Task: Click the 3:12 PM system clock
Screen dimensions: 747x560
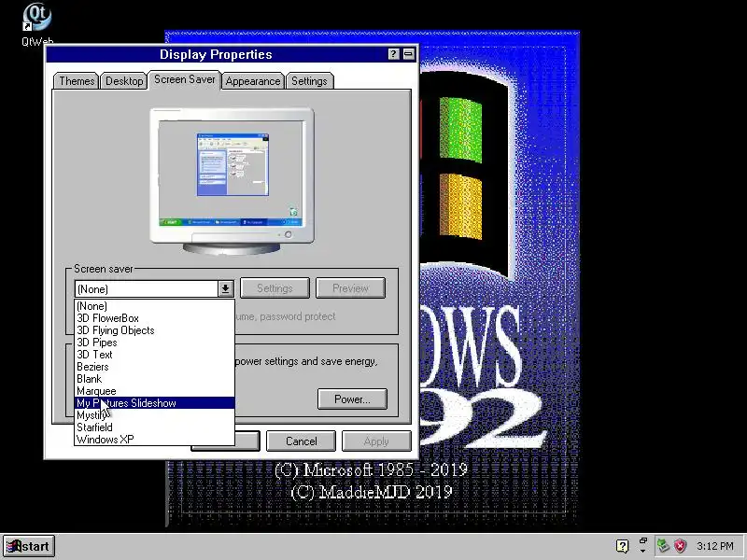Action: point(715,546)
